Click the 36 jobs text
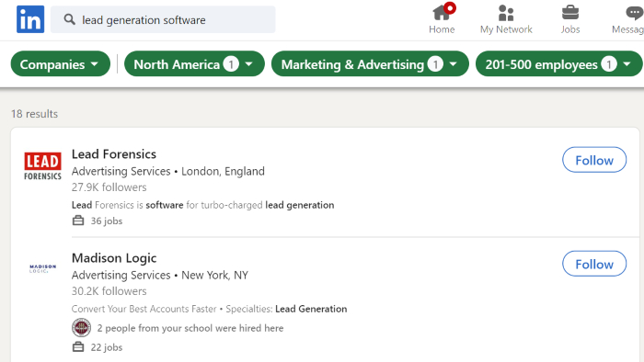The image size is (644, 362). pos(107,221)
